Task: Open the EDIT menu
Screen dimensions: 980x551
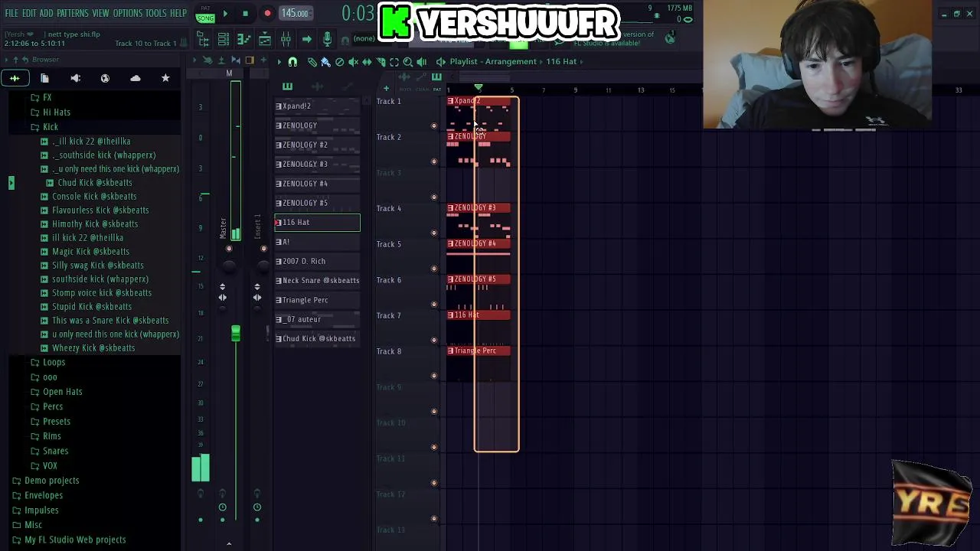Action: 29,14
